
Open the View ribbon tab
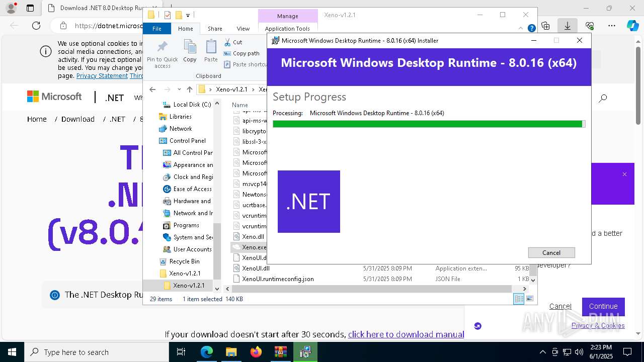pyautogui.click(x=243, y=29)
